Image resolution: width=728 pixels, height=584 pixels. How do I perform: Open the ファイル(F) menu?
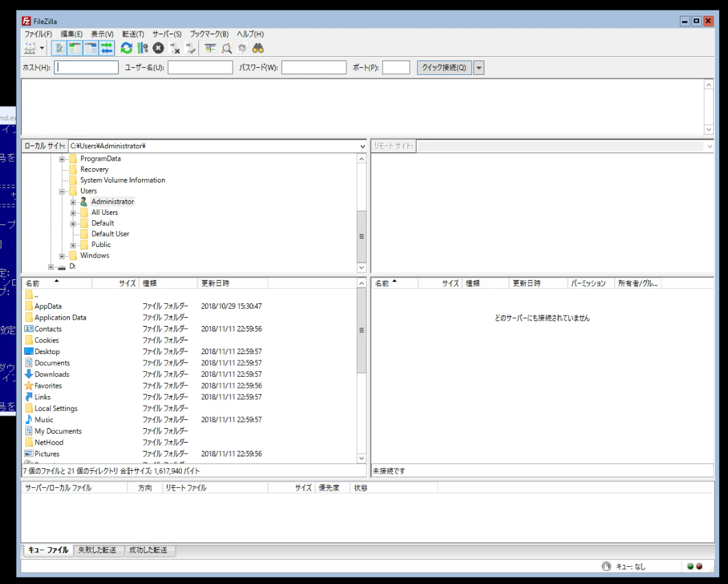[38, 34]
